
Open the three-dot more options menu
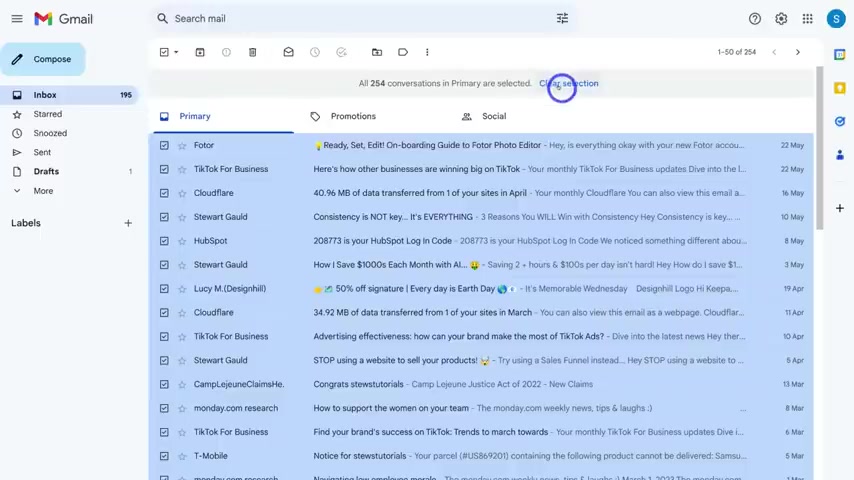coord(427,52)
